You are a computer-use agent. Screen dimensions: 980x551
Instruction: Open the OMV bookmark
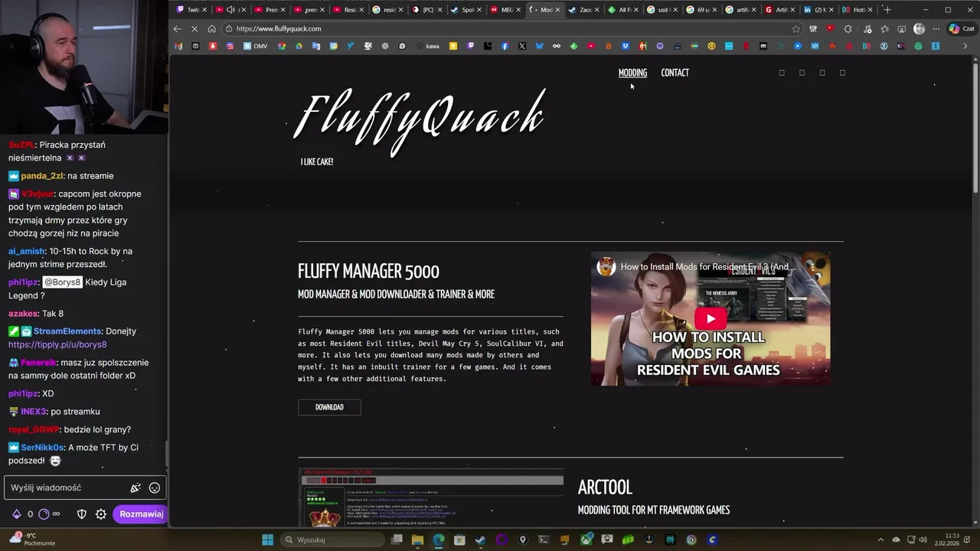click(255, 46)
